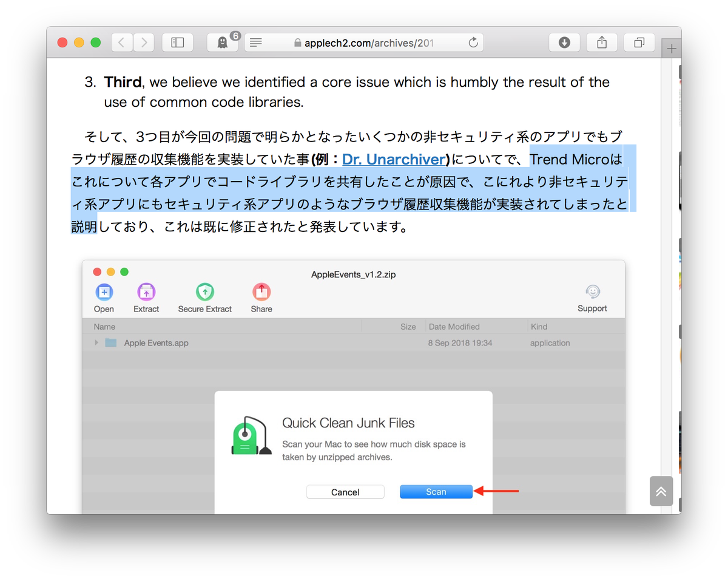Expand the Apple Events.app disclosure triangle
The height and width of the screenshot is (581, 728).
click(96, 342)
